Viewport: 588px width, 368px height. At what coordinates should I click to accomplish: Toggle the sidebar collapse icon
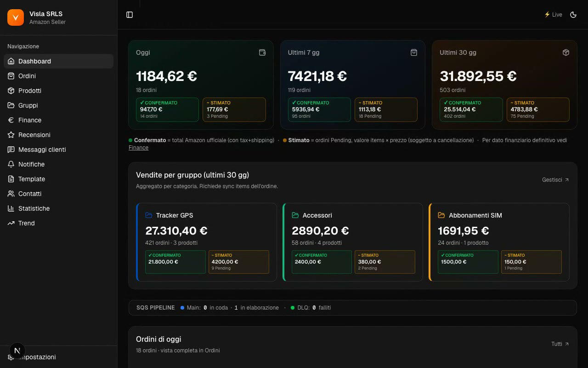[130, 15]
